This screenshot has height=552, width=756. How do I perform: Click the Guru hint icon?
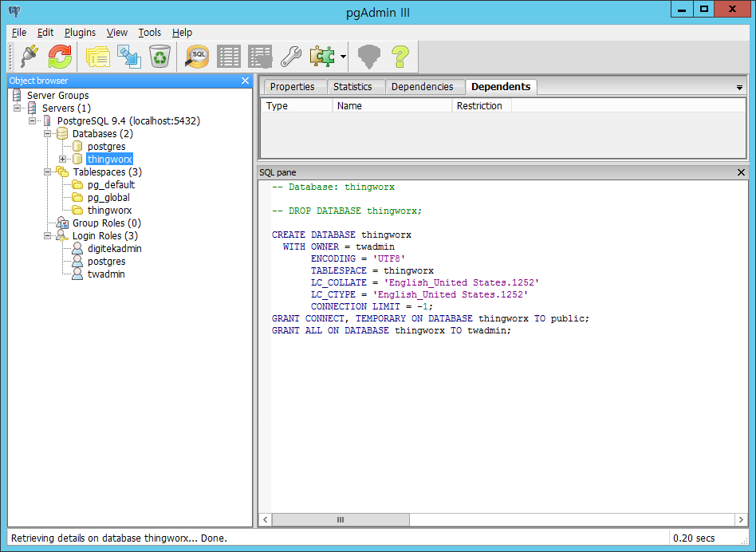[369, 57]
